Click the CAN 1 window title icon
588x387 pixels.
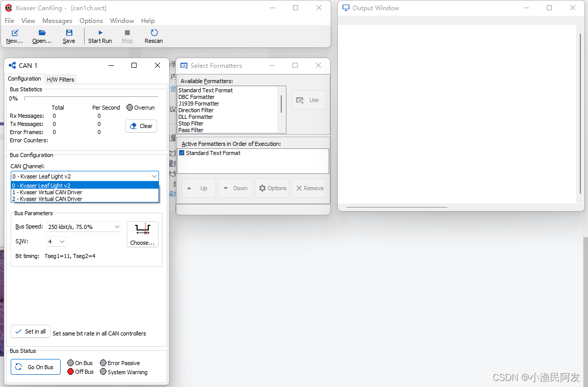coord(12,65)
